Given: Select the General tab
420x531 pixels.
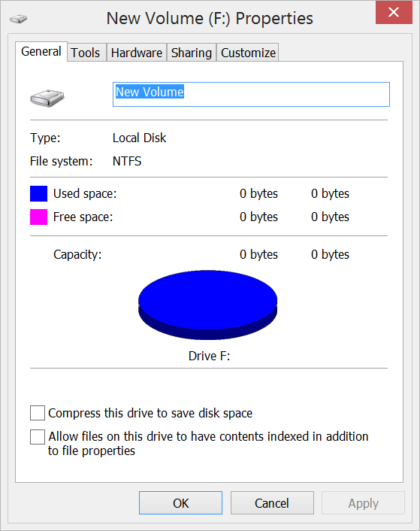Looking at the screenshot, I should [x=41, y=51].
